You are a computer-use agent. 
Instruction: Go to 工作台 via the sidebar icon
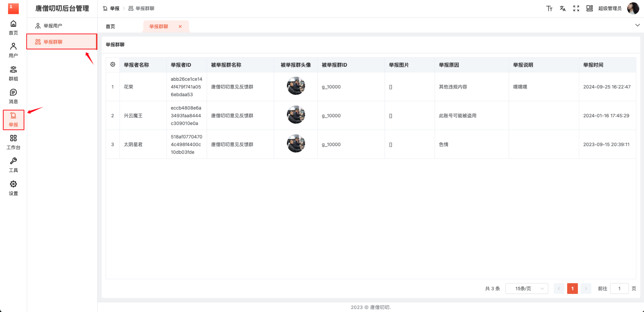13,142
